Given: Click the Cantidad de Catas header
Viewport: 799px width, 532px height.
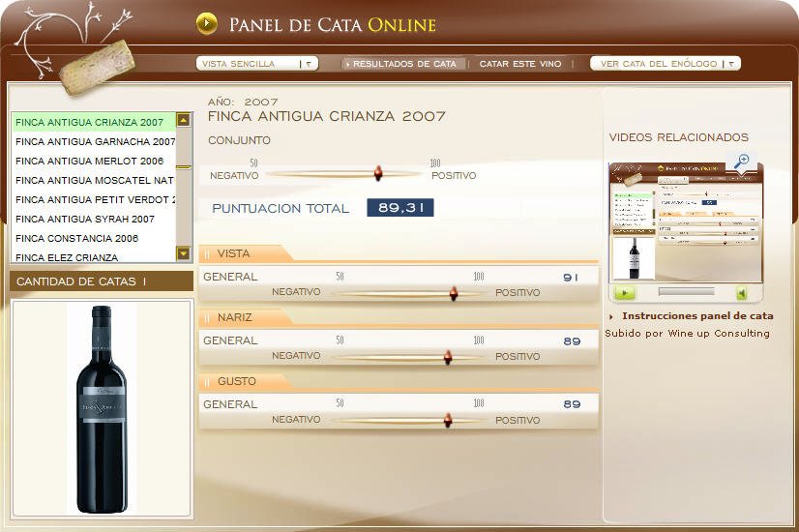Looking at the screenshot, I should (102, 281).
